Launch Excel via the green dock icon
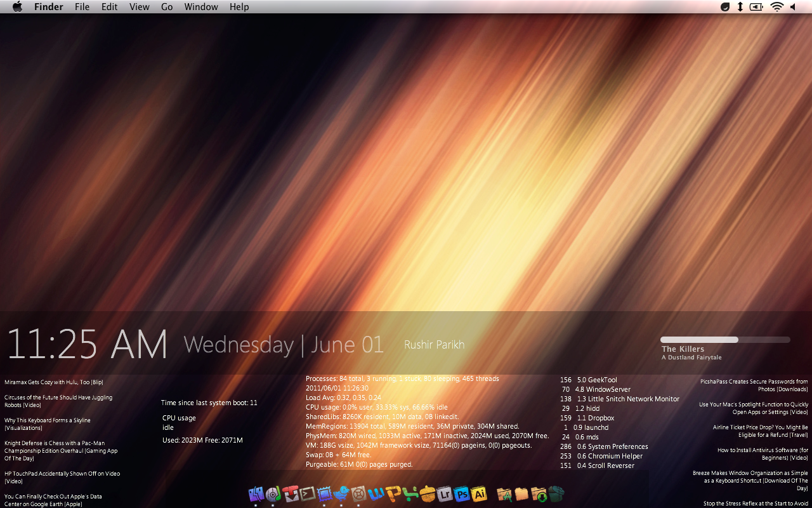This screenshot has width=812, height=508. (x=410, y=493)
